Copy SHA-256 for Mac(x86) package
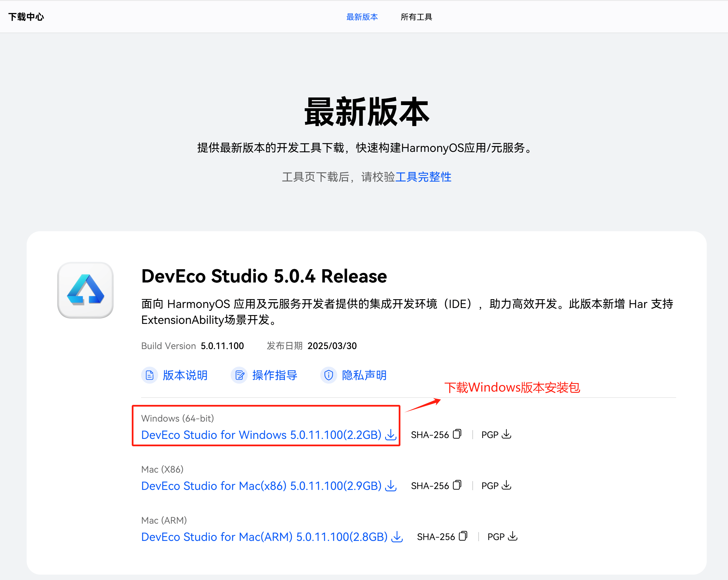 pyautogui.click(x=457, y=485)
